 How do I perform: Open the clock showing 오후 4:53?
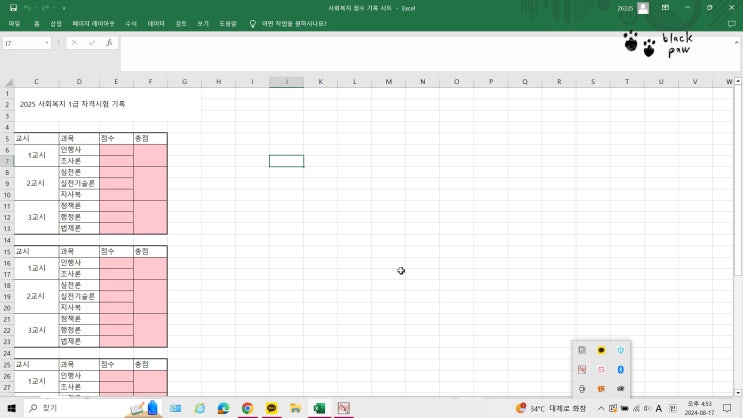(700, 408)
